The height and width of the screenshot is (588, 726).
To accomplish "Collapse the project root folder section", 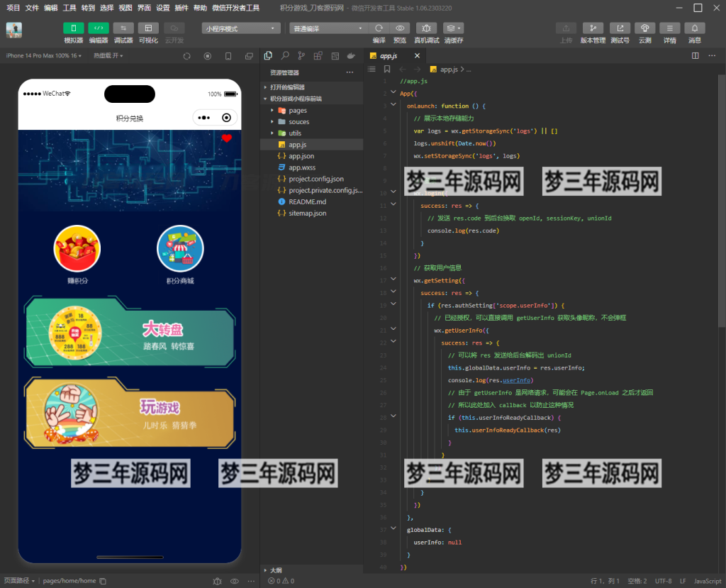I will pos(312,99).
